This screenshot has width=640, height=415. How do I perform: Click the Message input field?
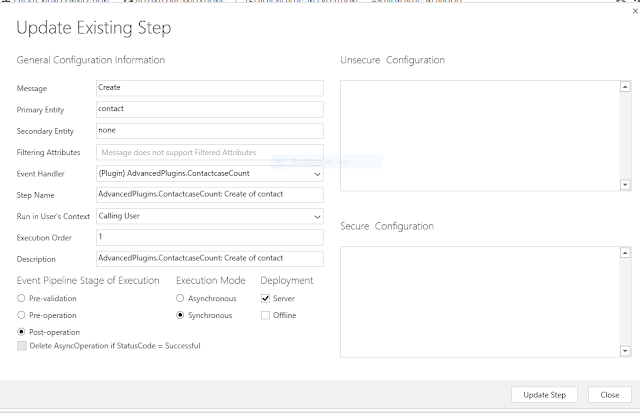(x=209, y=88)
